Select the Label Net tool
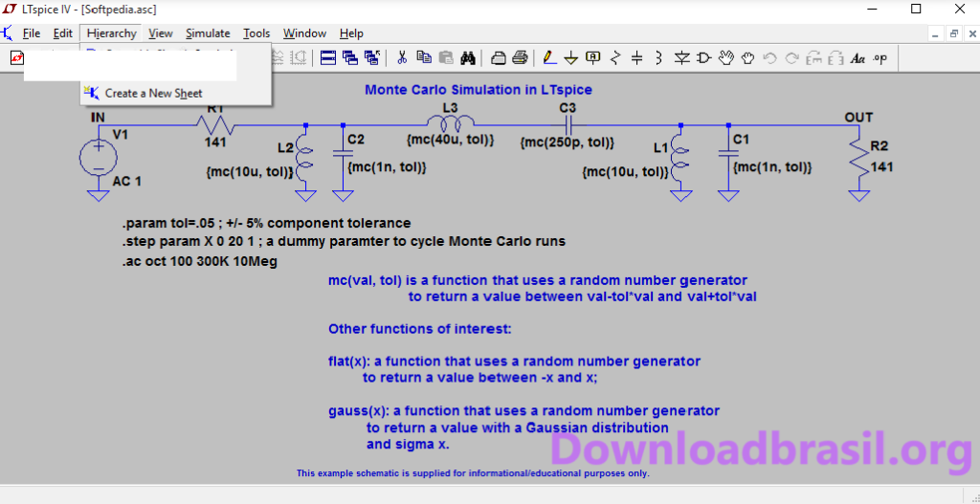 (592, 58)
